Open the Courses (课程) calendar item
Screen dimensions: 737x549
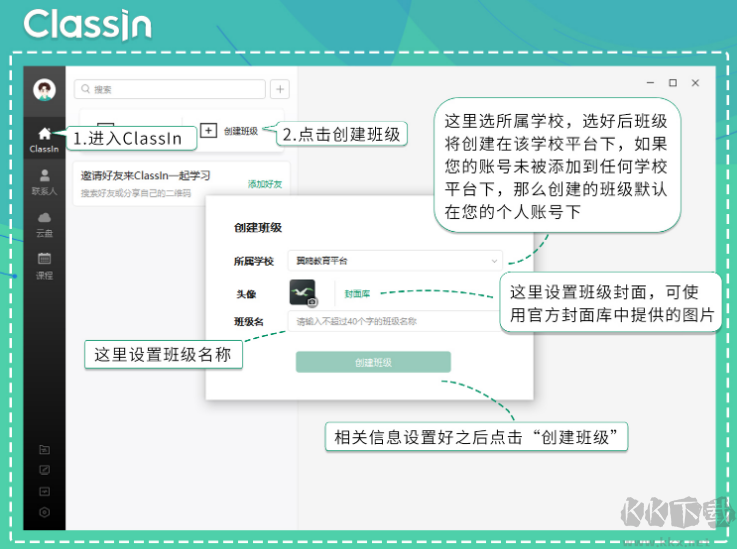(x=44, y=266)
